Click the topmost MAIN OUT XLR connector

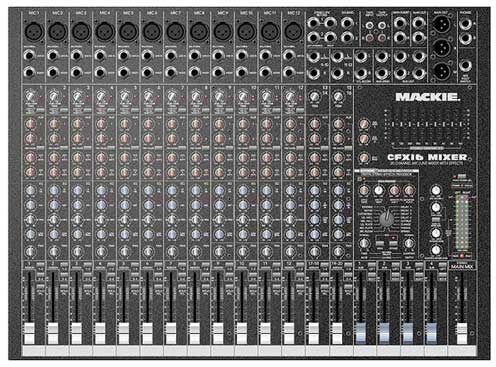[x=441, y=24]
